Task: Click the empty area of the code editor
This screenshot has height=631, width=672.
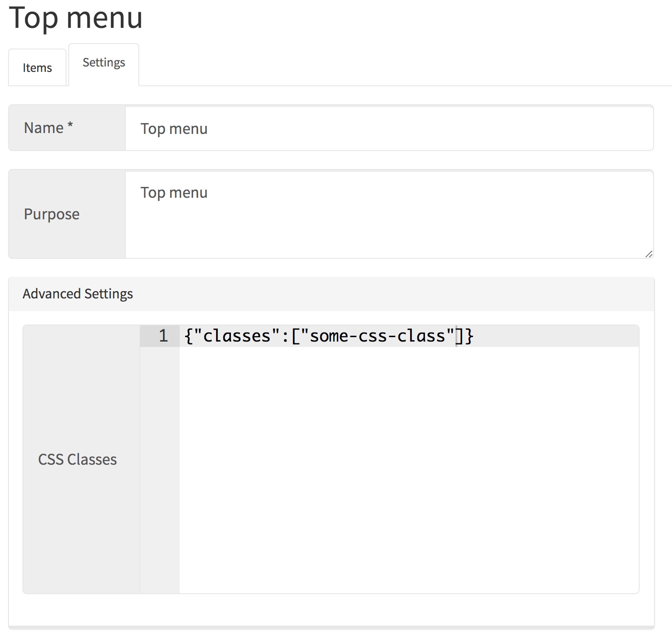Action: point(404,472)
